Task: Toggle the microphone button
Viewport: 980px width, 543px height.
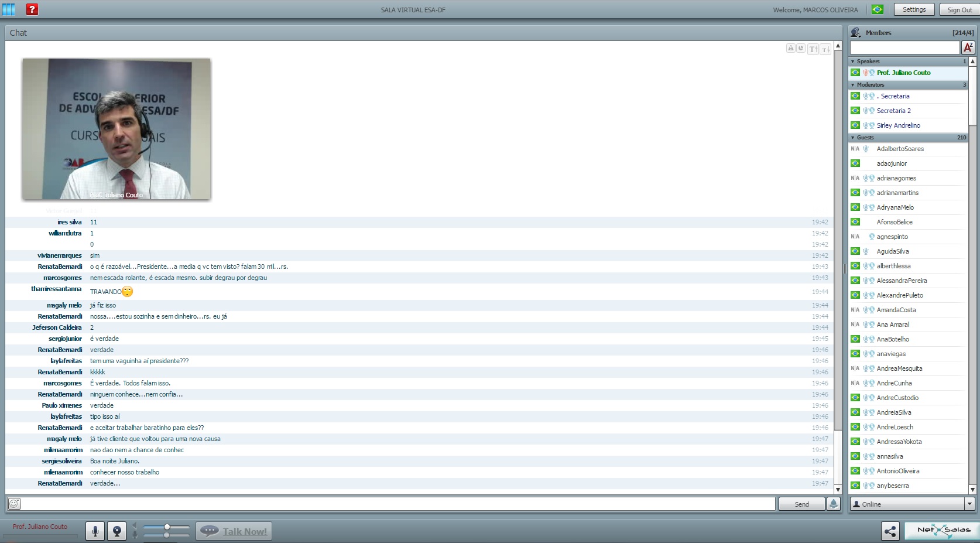Action: 95,531
